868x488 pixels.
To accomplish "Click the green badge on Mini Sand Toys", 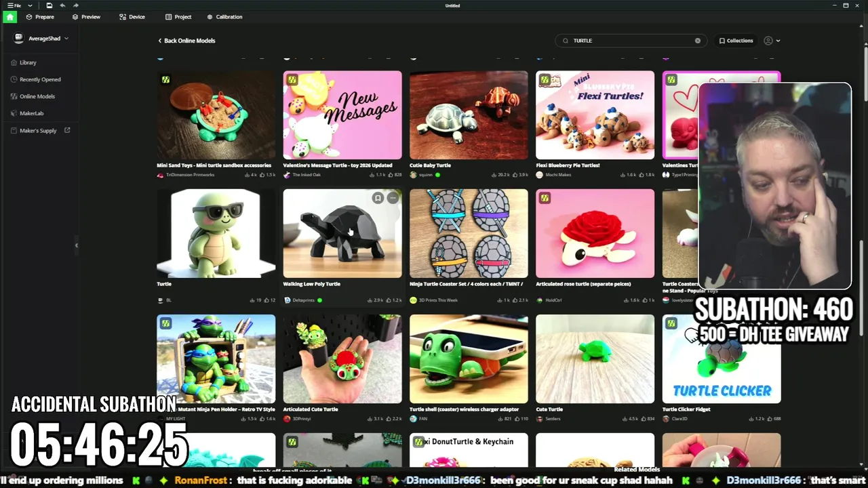I will coord(165,80).
